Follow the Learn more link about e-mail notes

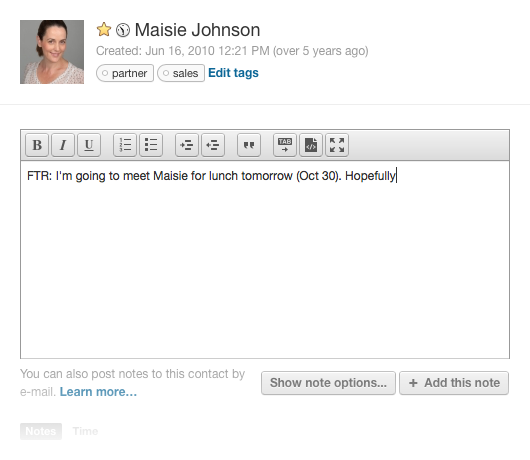click(x=98, y=392)
